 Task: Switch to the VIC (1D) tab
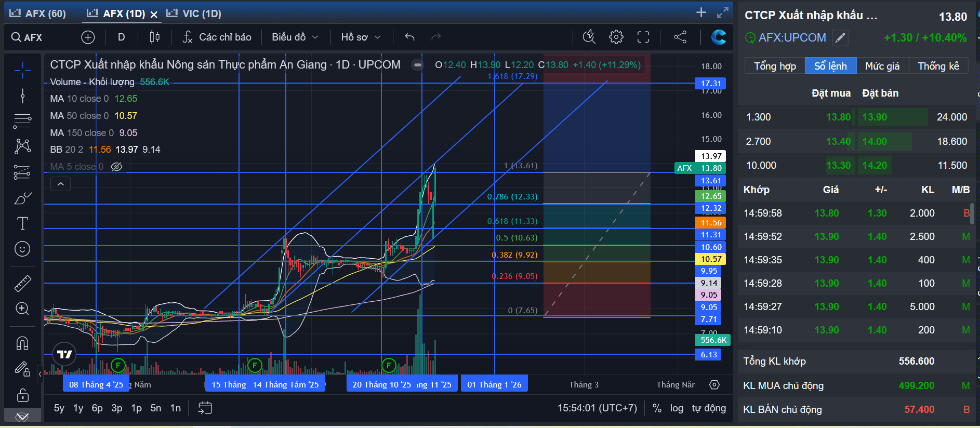(194, 14)
